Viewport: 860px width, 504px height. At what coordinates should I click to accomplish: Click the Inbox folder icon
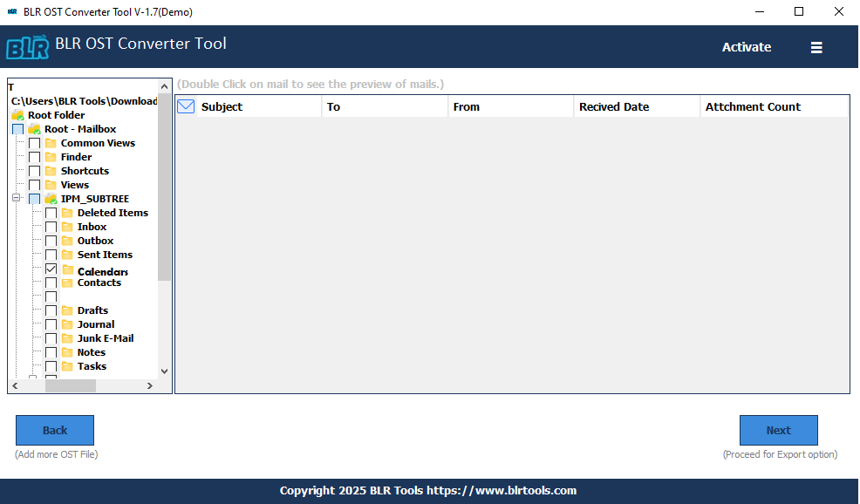(67, 227)
